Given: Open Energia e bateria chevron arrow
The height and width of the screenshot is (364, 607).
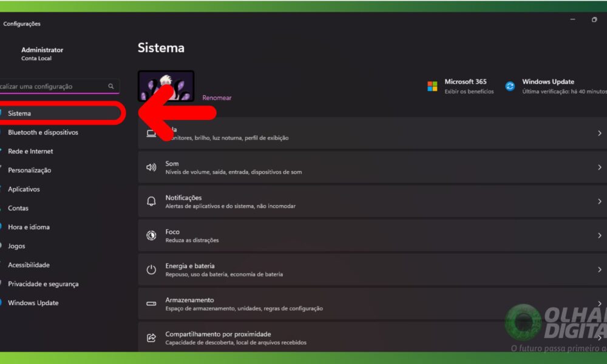Looking at the screenshot, I should 599,269.
